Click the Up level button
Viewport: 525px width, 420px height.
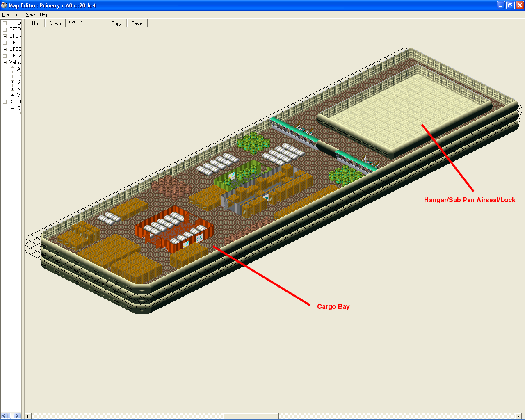coord(35,23)
